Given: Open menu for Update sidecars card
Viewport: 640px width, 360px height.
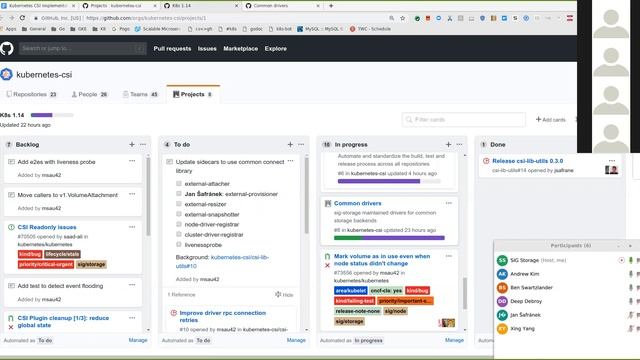Looking at the screenshot, I should click(x=290, y=161).
